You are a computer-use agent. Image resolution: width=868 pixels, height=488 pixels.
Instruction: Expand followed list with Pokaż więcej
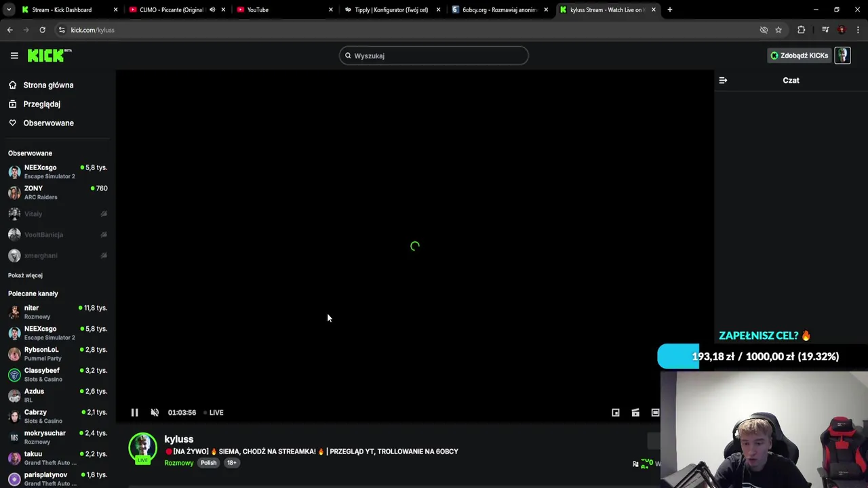(25, 275)
